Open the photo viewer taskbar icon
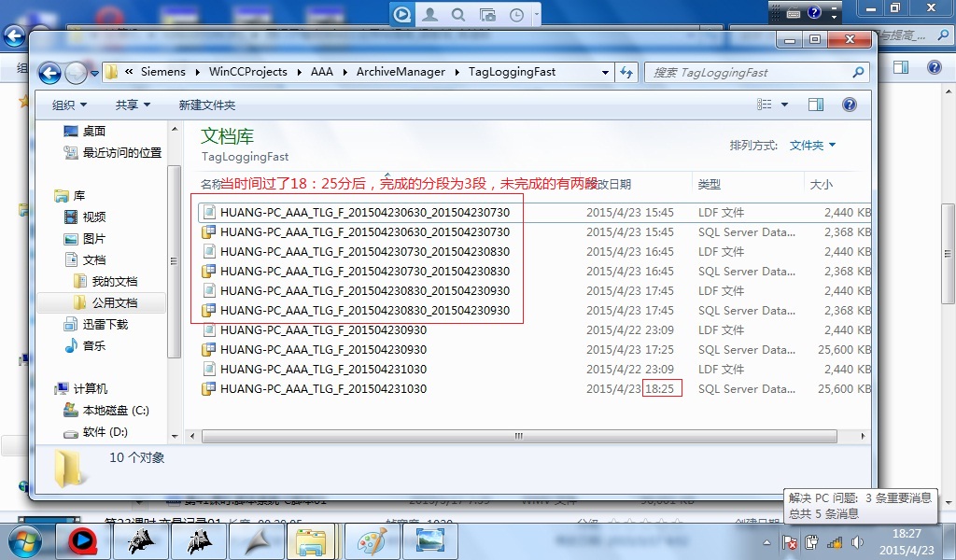Viewport: 956px width, 560px height. point(430,541)
